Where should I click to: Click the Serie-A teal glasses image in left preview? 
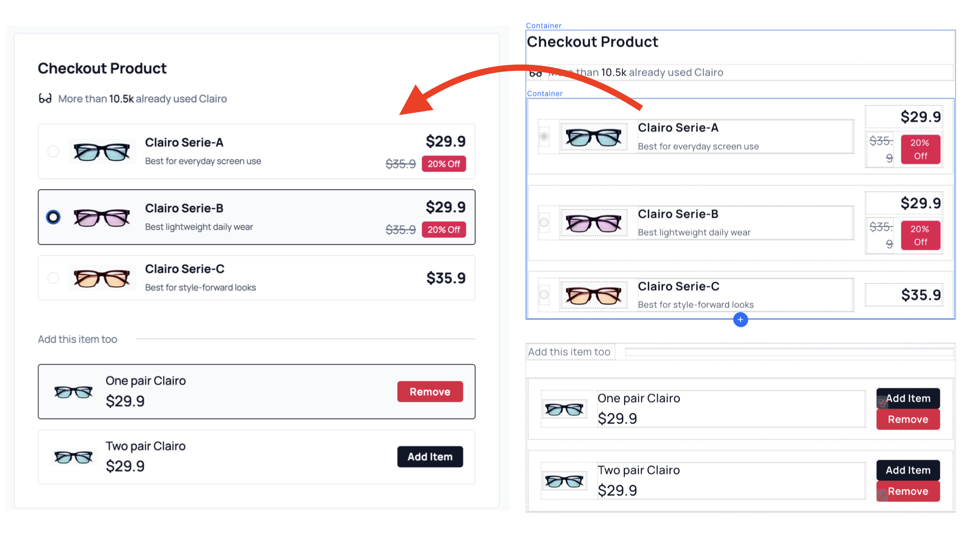point(102,152)
